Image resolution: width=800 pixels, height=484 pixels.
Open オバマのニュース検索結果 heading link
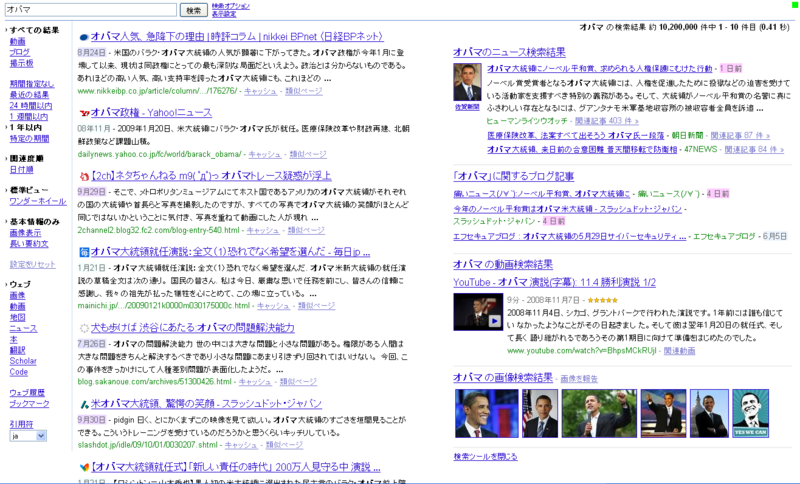point(509,52)
